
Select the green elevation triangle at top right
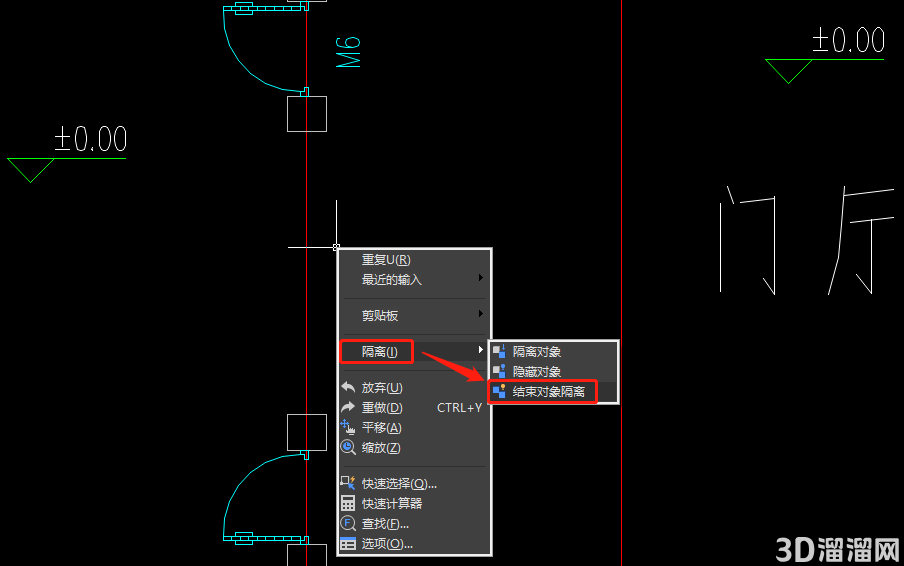click(788, 71)
